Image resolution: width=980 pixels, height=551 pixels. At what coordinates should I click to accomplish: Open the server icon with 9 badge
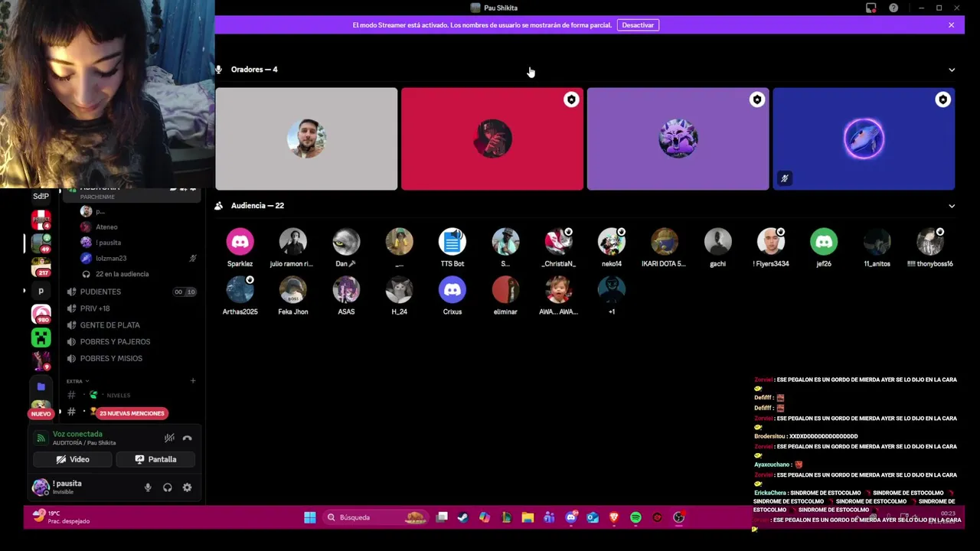41,360
